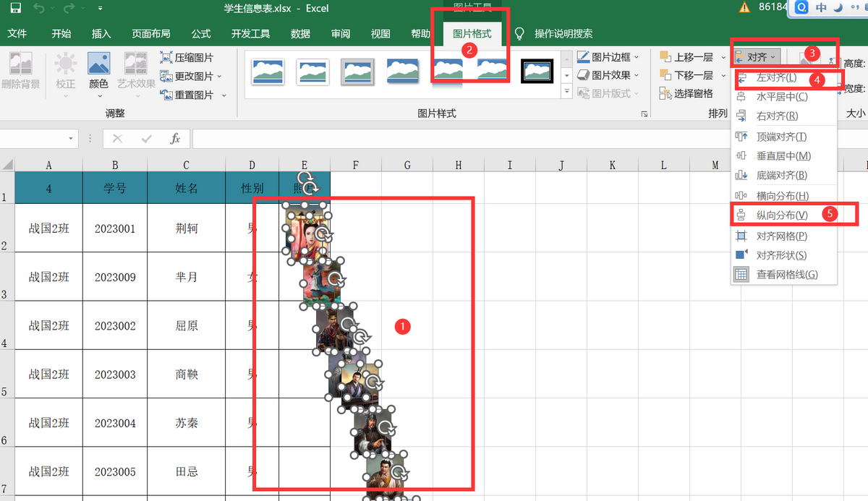
Task: Switch to the 图片格式 tab
Action: (472, 34)
